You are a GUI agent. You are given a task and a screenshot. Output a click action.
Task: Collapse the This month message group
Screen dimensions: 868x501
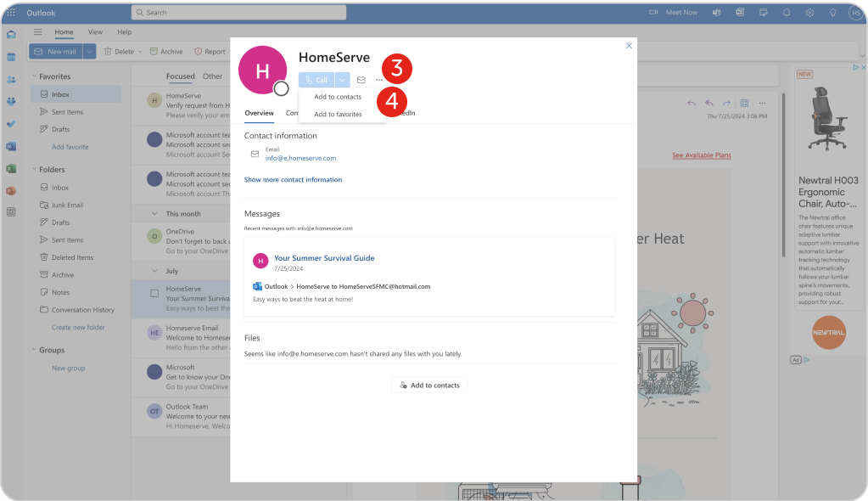[154, 214]
